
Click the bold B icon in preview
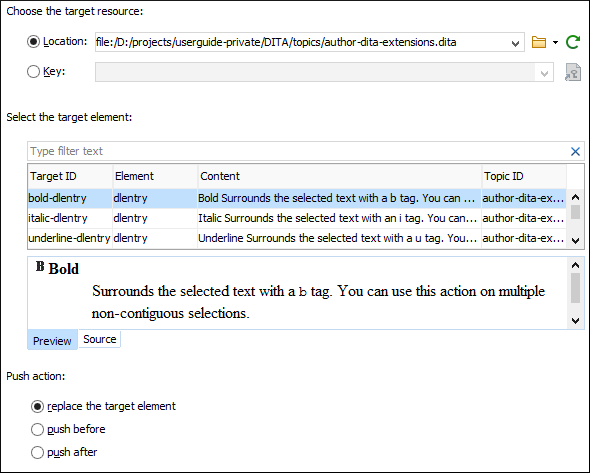click(x=40, y=266)
